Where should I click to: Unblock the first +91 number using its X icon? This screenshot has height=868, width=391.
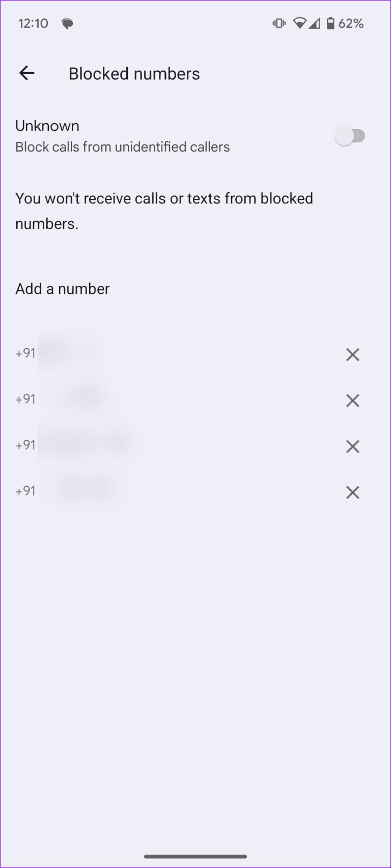click(x=352, y=354)
